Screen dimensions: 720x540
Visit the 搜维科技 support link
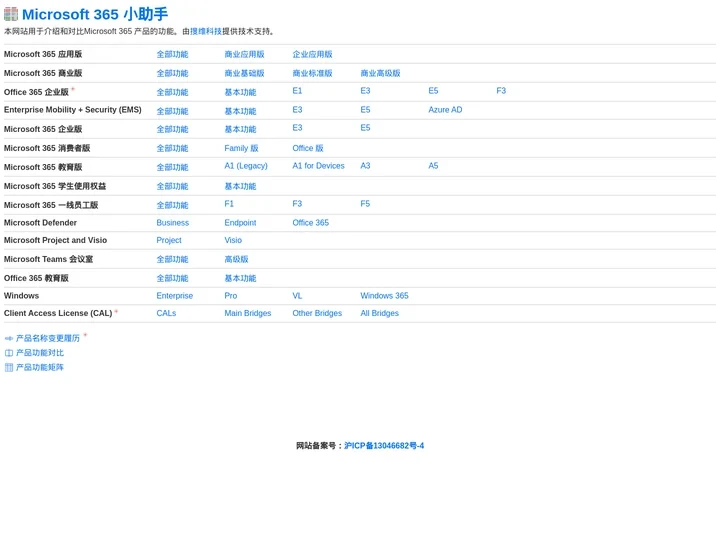(x=206, y=31)
